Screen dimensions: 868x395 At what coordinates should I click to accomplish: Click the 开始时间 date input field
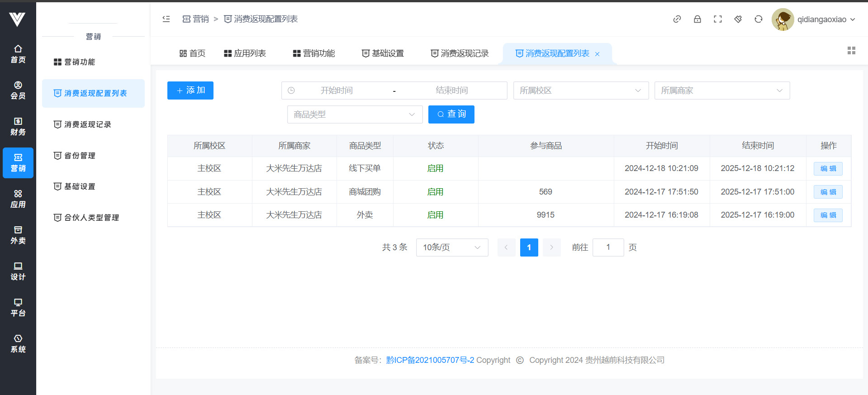point(337,90)
